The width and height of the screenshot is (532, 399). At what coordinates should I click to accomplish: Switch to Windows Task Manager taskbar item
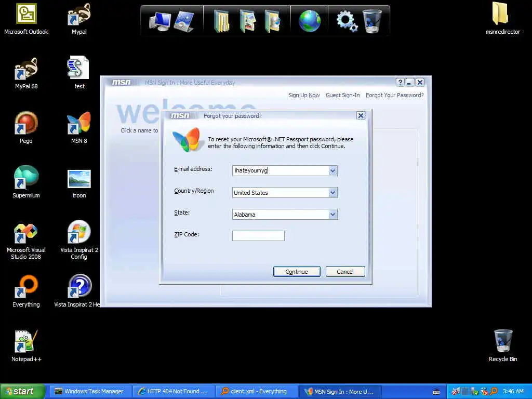[90, 392]
